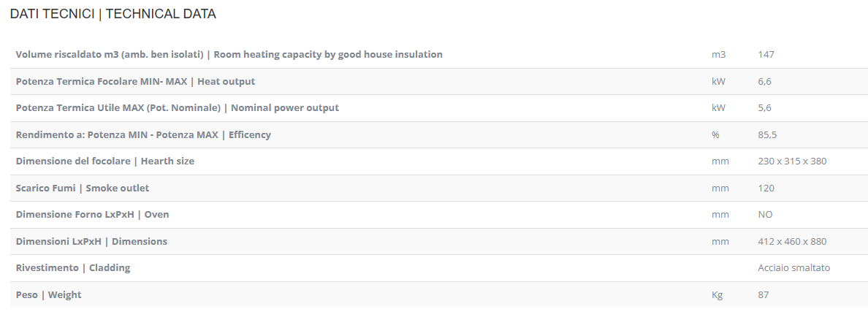868x320 pixels.
Task: Select the Hearth size row label
Action: click(x=104, y=161)
